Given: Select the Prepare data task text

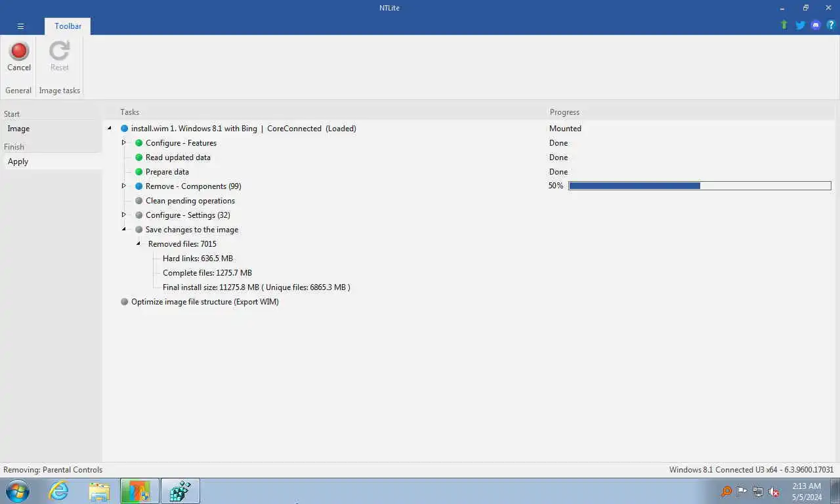Looking at the screenshot, I should (167, 172).
